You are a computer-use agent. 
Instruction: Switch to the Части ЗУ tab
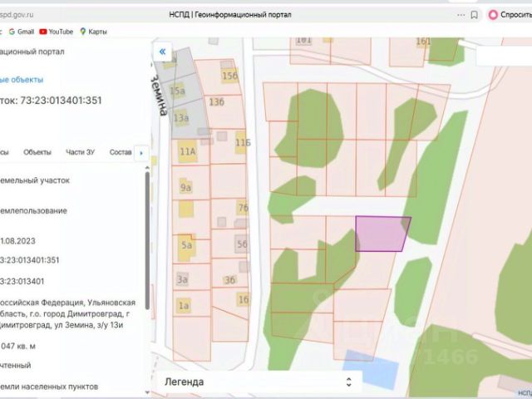(81, 152)
